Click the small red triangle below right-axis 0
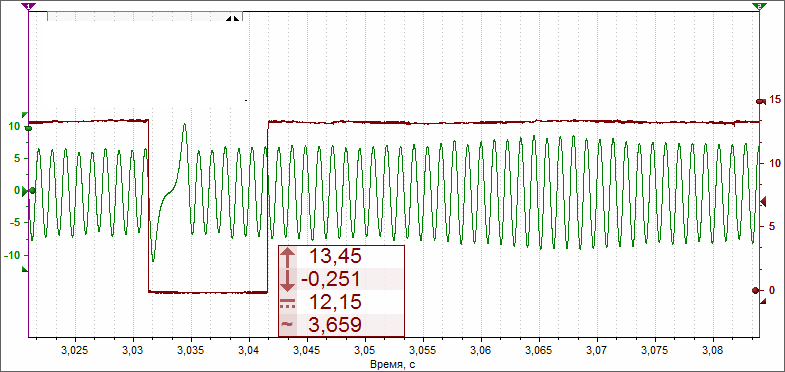The width and height of the screenshot is (785, 372). pos(763,301)
